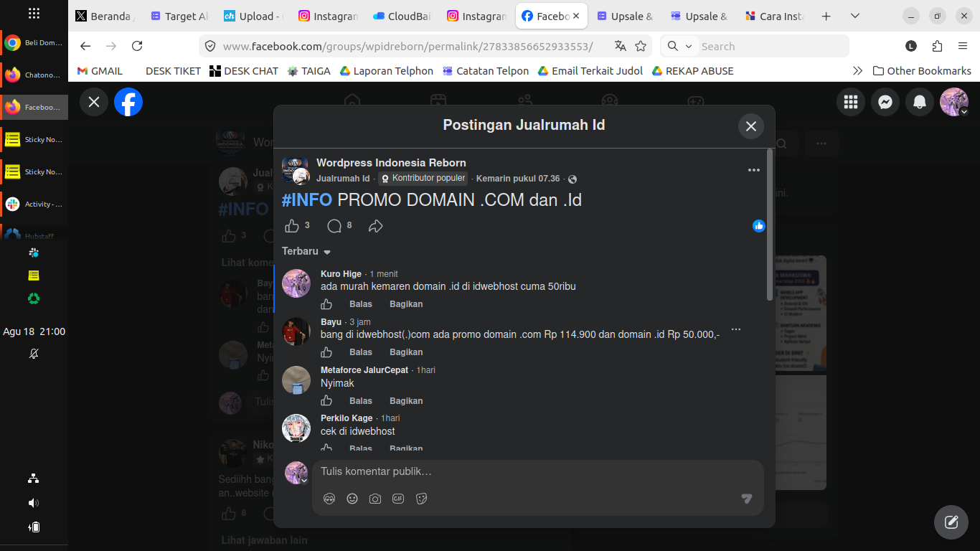
Task: Click the post dialog scrollbar
Action: tap(770, 225)
